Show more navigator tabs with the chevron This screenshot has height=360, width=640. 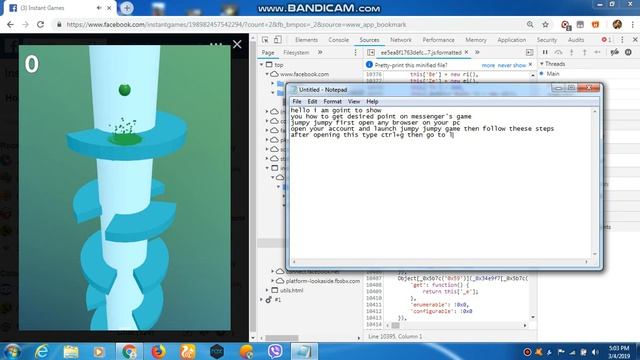coord(320,52)
